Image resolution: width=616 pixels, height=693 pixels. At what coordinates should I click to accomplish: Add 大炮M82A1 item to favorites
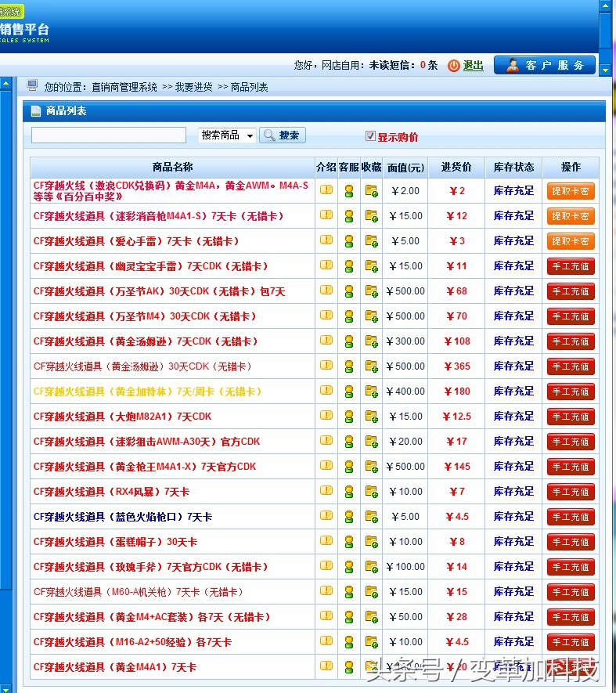(371, 417)
